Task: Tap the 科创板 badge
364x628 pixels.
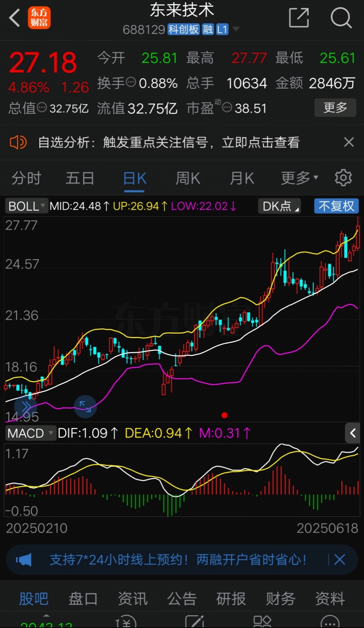Action: coord(183,29)
